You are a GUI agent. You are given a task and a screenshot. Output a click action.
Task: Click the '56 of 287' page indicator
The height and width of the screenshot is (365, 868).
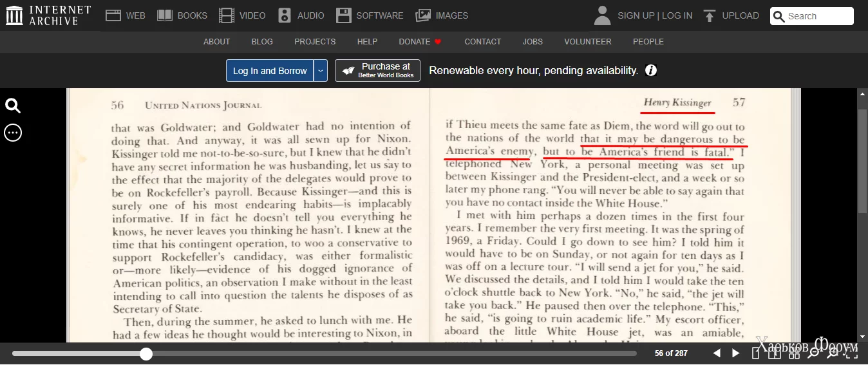coord(671,353)
